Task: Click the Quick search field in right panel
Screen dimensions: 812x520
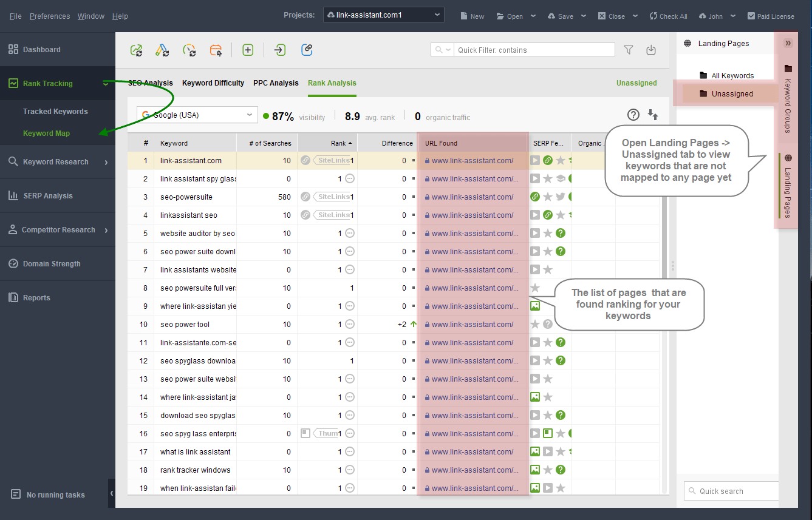Action: click(731, 491)
